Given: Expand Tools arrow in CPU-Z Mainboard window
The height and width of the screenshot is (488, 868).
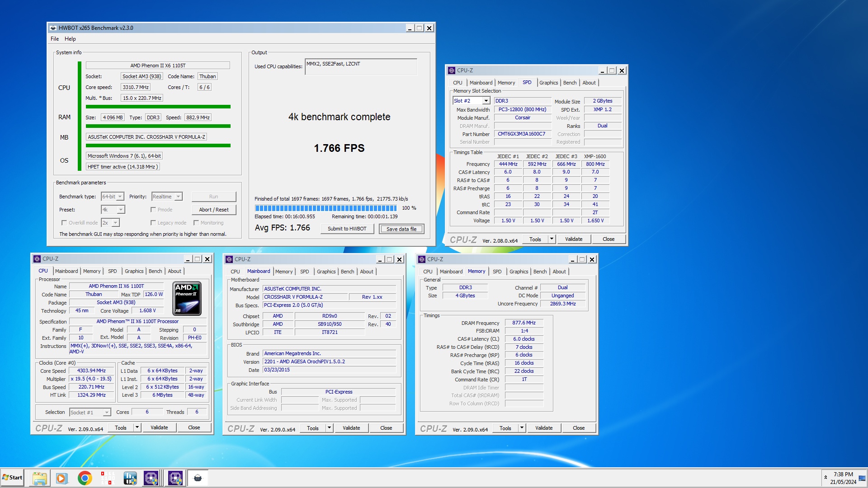Looking at the screenshot, I should pos(329,428).
